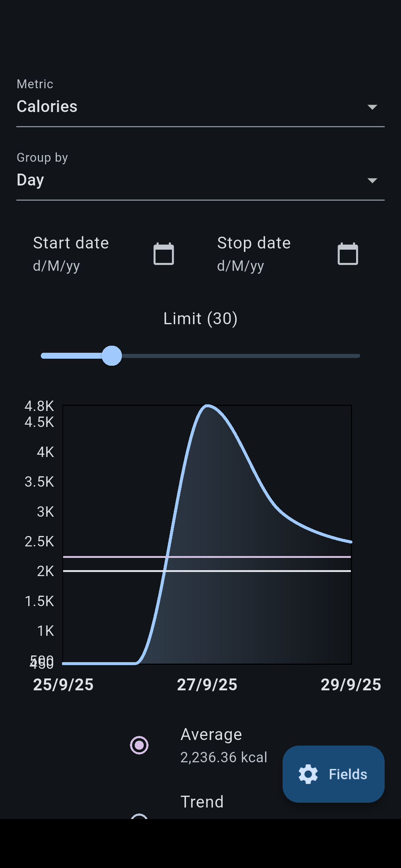
Task: Click the Day grouping value
Action: [30, 180]
